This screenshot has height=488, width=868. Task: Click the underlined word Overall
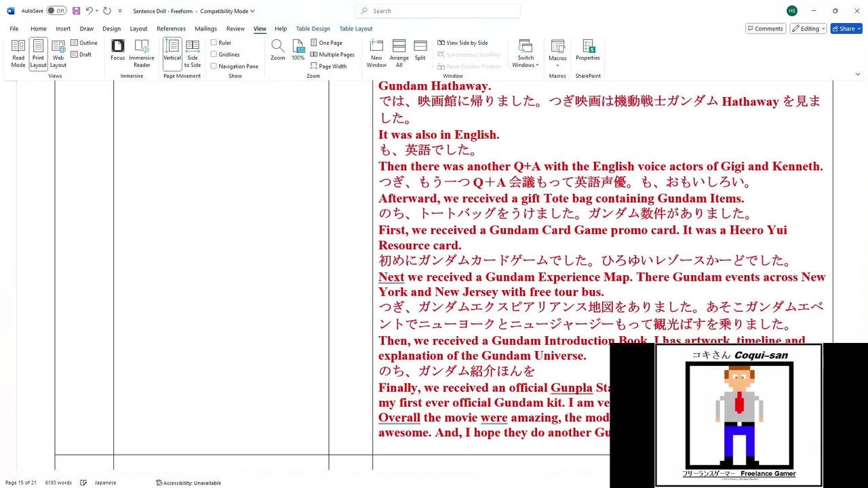pyautogui.click(x=399, y=418)
